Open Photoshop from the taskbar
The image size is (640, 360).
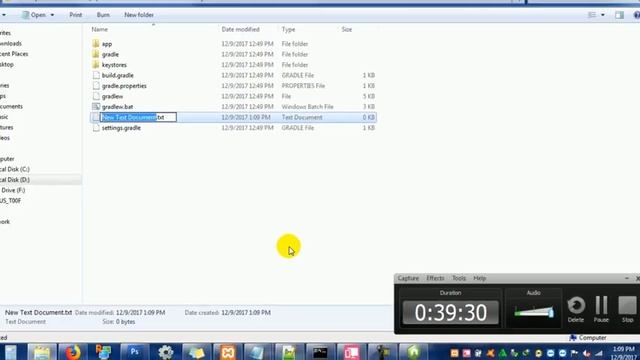click(x=134, y=352)
